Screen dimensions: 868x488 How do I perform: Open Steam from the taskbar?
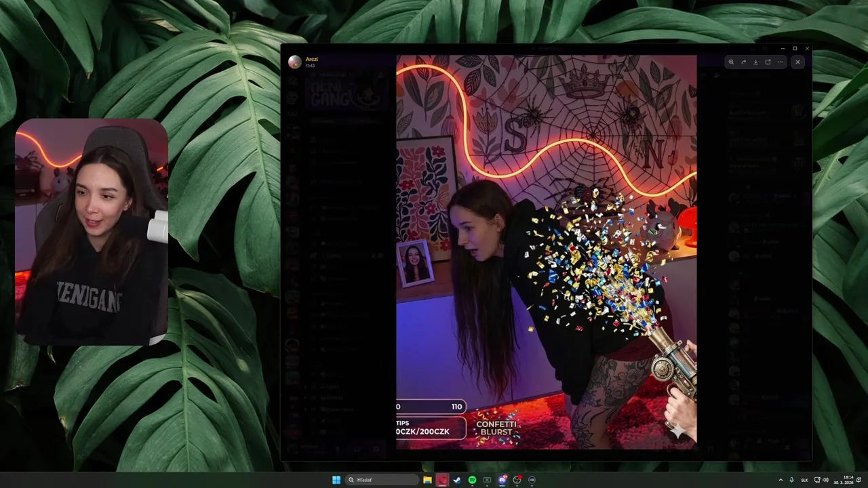(x=457, y=480)
